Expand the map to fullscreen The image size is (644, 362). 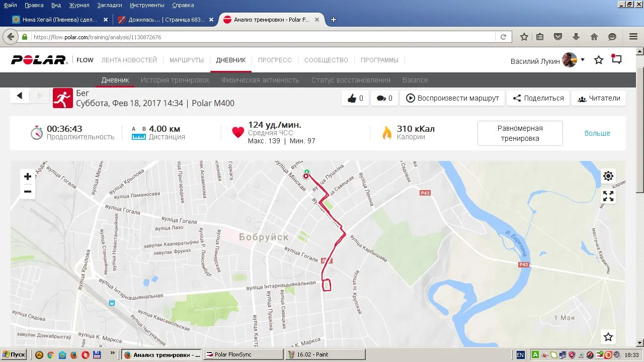click(x=608, y=196)
